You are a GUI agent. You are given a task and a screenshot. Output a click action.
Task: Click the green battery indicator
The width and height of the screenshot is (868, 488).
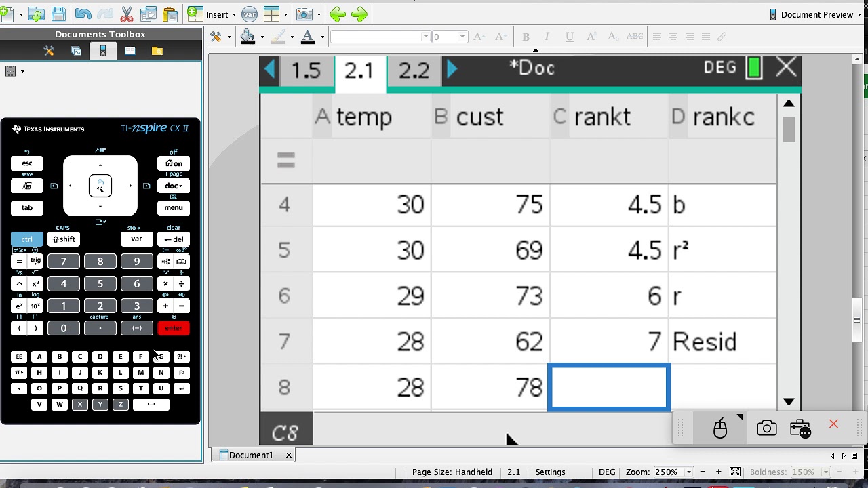click(754, 68)
